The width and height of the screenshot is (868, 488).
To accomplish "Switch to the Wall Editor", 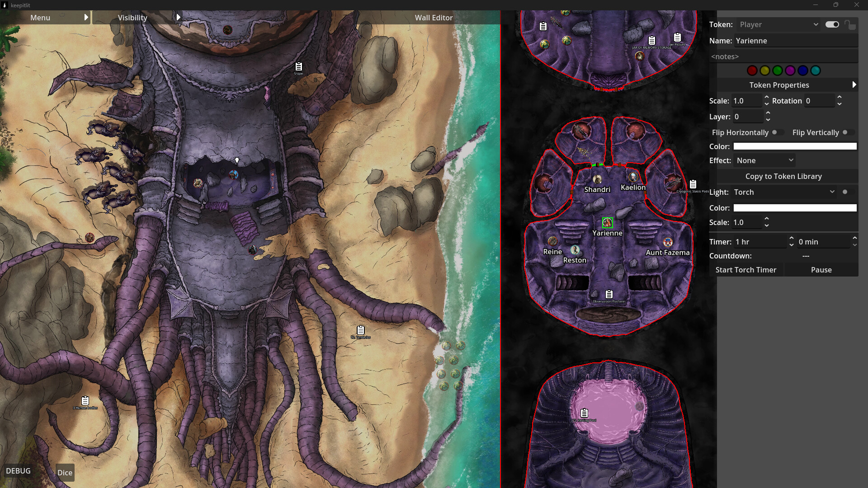I will pyautogui.click(x=434, y=18).
